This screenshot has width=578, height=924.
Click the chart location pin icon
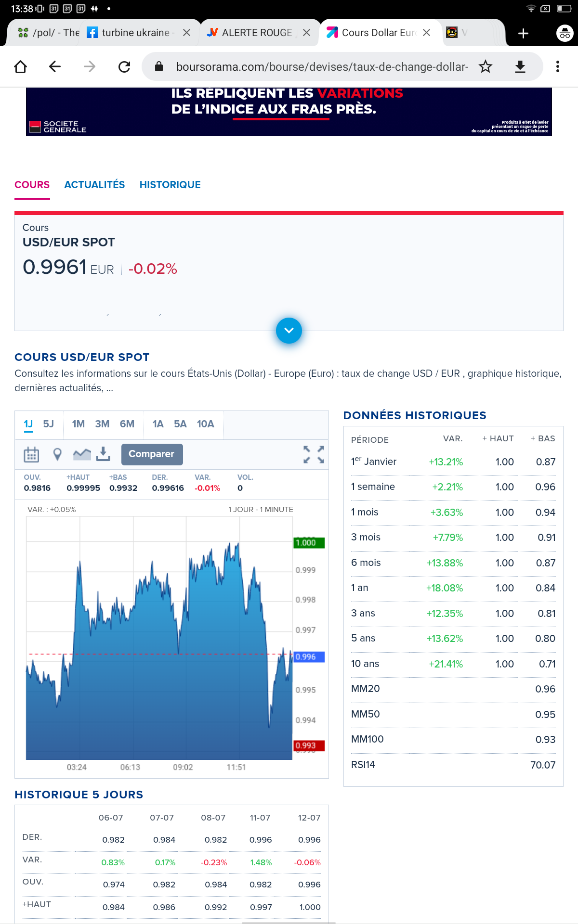coord(57,454)
